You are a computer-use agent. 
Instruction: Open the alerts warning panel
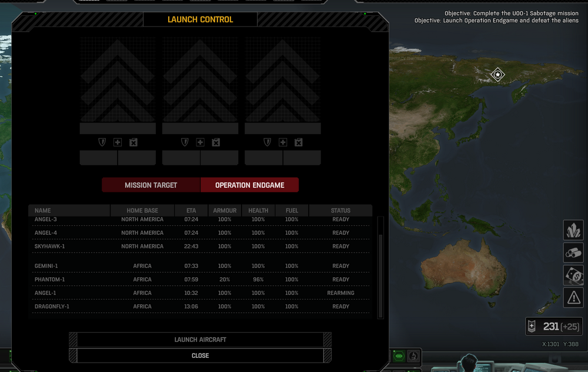pos(573,297)
